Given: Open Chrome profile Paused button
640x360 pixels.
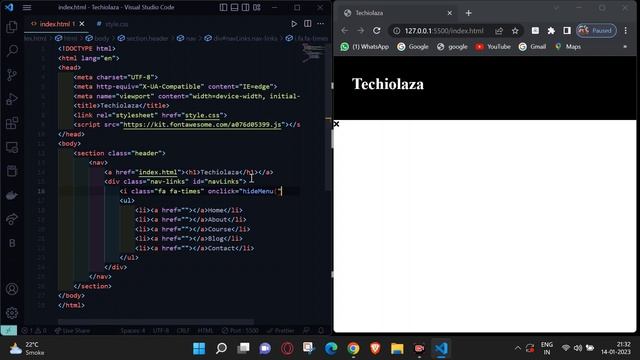Looking at the screenshot, I should tap(596, 31).
